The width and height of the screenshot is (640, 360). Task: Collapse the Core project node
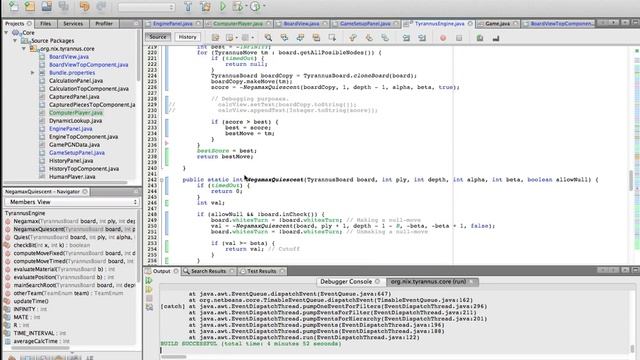(6, 32)
